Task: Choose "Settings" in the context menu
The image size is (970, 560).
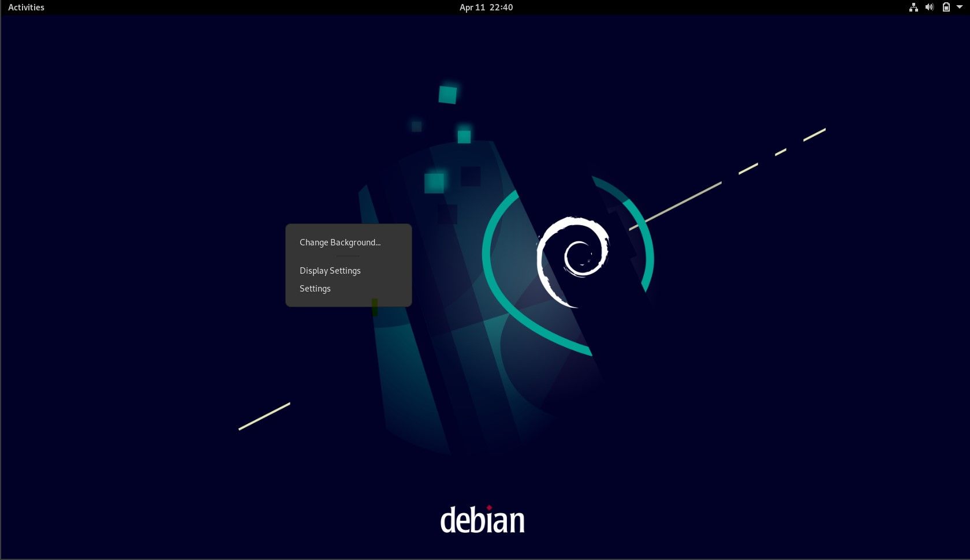Action: [315, 288]
